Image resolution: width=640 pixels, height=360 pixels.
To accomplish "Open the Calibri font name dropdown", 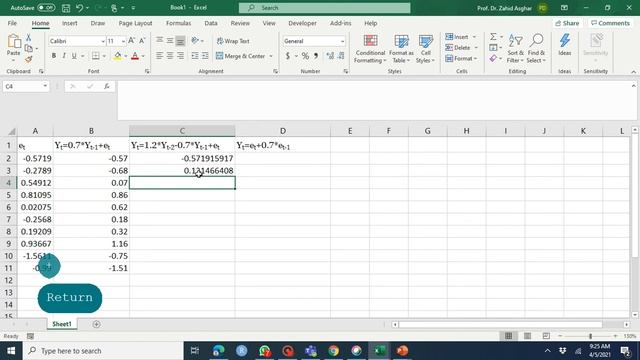I will pyautogui.click(x=103, y=41).
